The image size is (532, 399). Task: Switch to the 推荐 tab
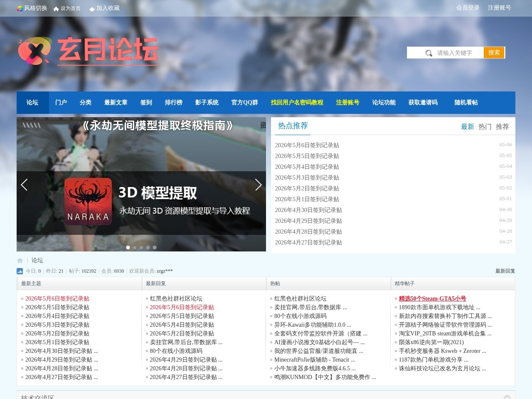502,126
